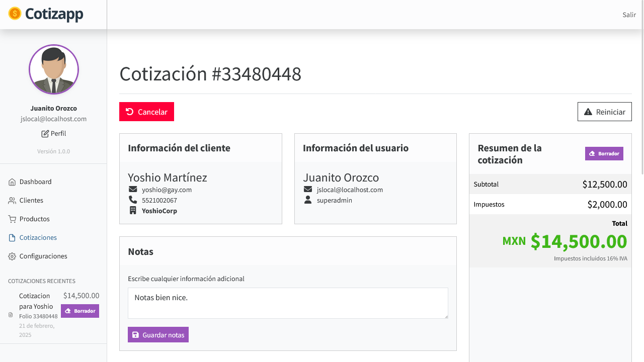Click the people icon beside Clientes
The width and height of the screenshot is (644, 362).
pos(12,201)
